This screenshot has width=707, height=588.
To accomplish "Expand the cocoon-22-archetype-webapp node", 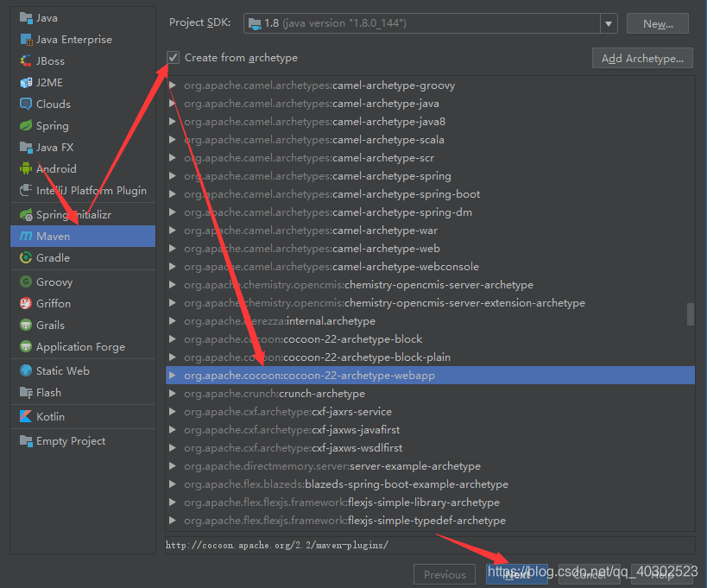I will (173, 376).
